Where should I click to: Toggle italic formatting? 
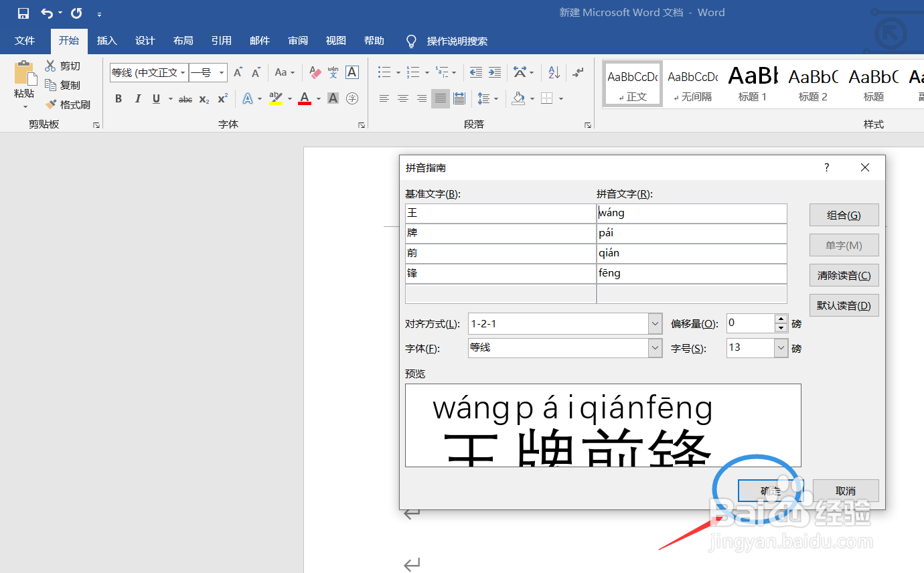pos(137,99)
